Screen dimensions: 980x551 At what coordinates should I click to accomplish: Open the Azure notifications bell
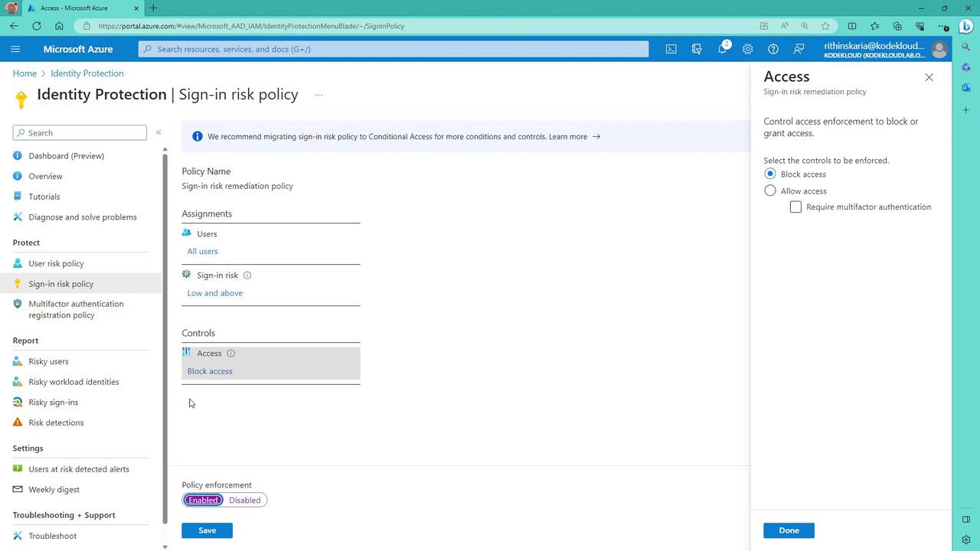722,49
